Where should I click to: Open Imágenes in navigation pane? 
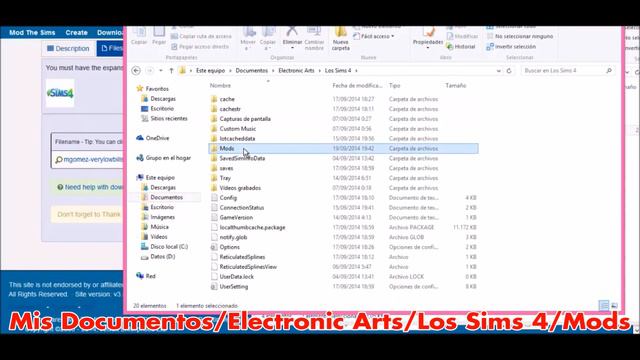(162, 217)
